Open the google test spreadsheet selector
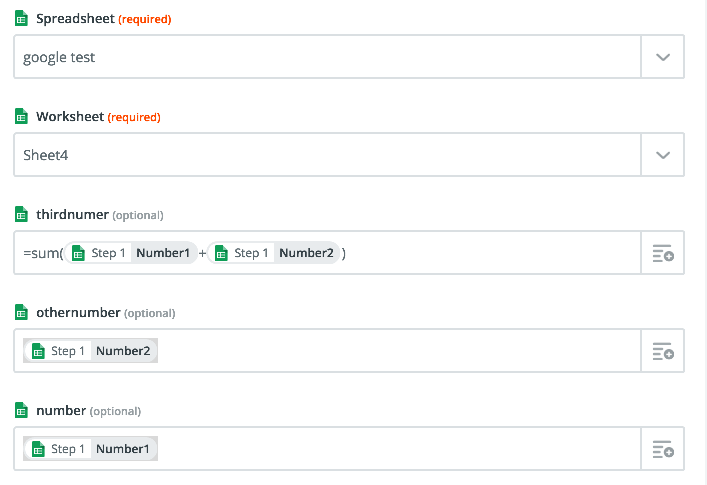The image size is (707, 485). pos(327,57)
